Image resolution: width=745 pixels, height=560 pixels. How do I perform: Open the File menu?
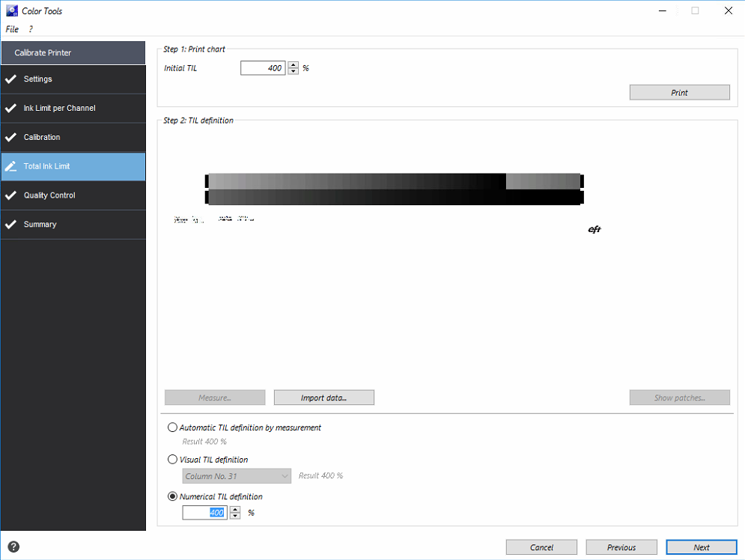12,29
